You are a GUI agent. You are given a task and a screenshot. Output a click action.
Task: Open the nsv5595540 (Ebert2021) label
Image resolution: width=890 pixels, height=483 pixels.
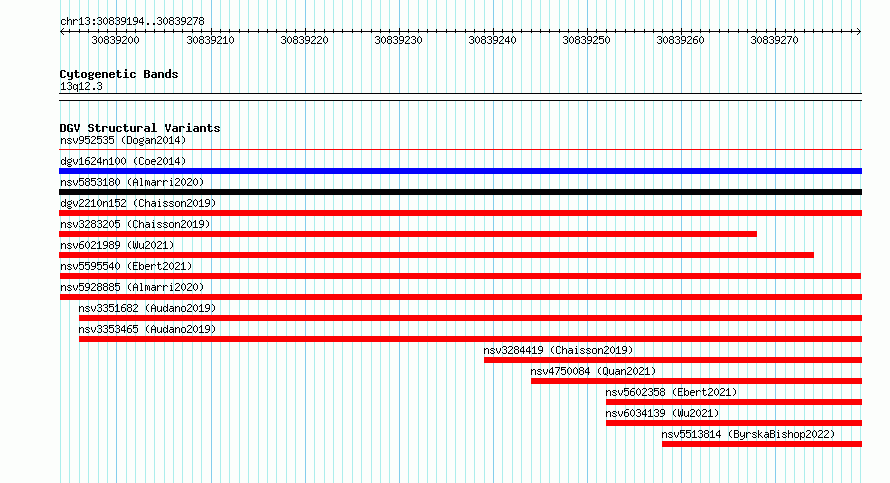pyautogui.click(x=126, y=266)
